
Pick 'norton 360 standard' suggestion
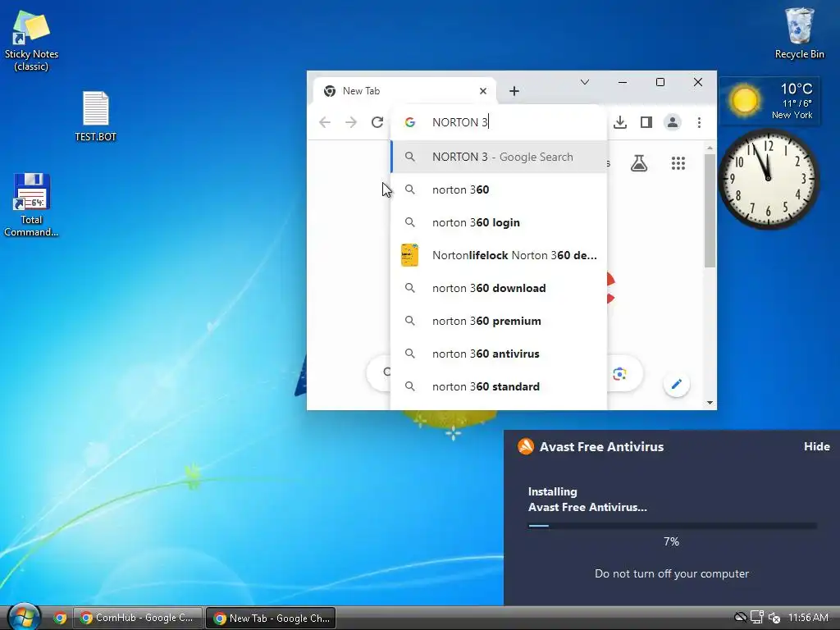[x=500, y=386]
